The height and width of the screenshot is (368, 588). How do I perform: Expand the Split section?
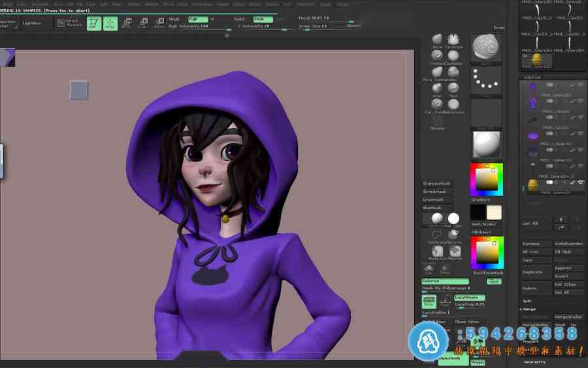point(527,301)
